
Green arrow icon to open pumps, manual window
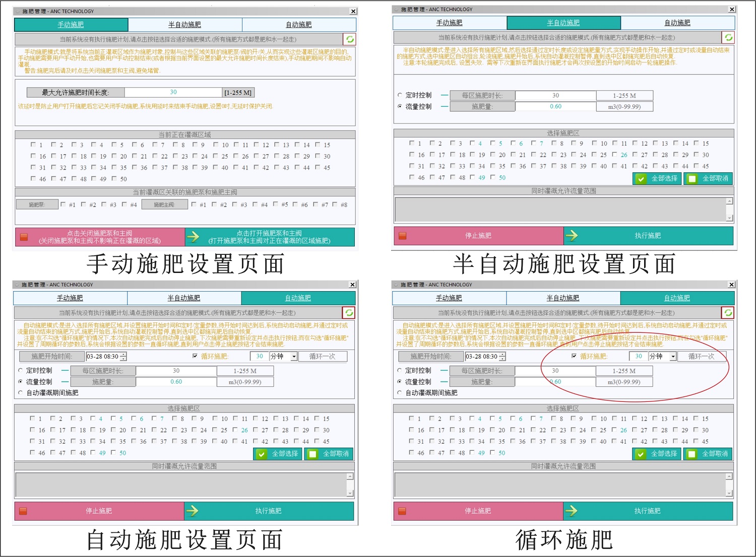pyautogui.click(x=193, y=236)
